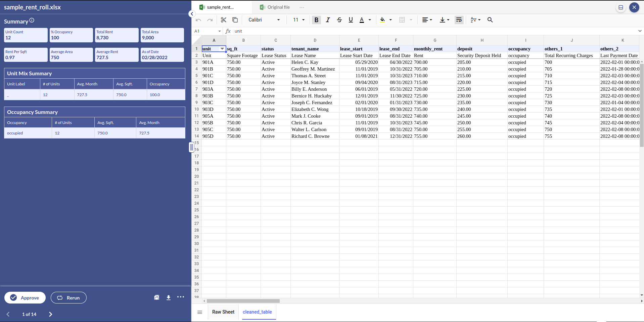Open the spreadsheet search tool
The image size is (644, 322).
coord(490,20)
